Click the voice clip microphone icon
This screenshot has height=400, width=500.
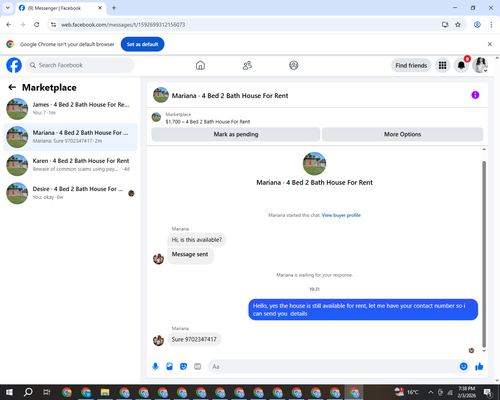click(x=155, y=367)
